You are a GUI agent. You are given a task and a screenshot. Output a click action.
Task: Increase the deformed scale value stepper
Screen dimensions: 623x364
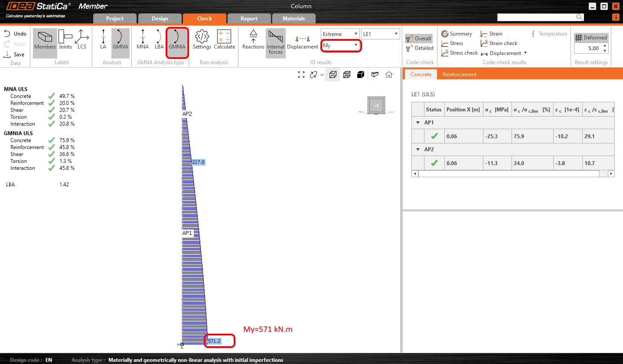[x=605, y=45]
